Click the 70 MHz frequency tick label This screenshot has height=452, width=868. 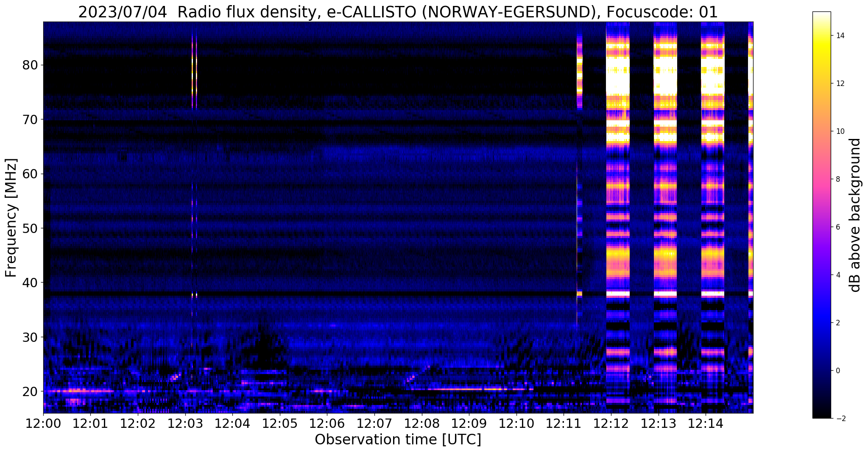click(30, 119)
